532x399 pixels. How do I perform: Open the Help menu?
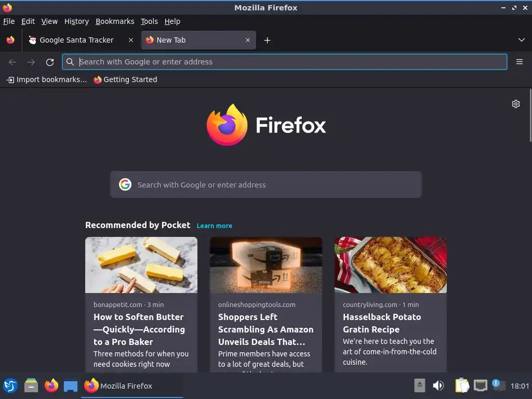(172, 21)
